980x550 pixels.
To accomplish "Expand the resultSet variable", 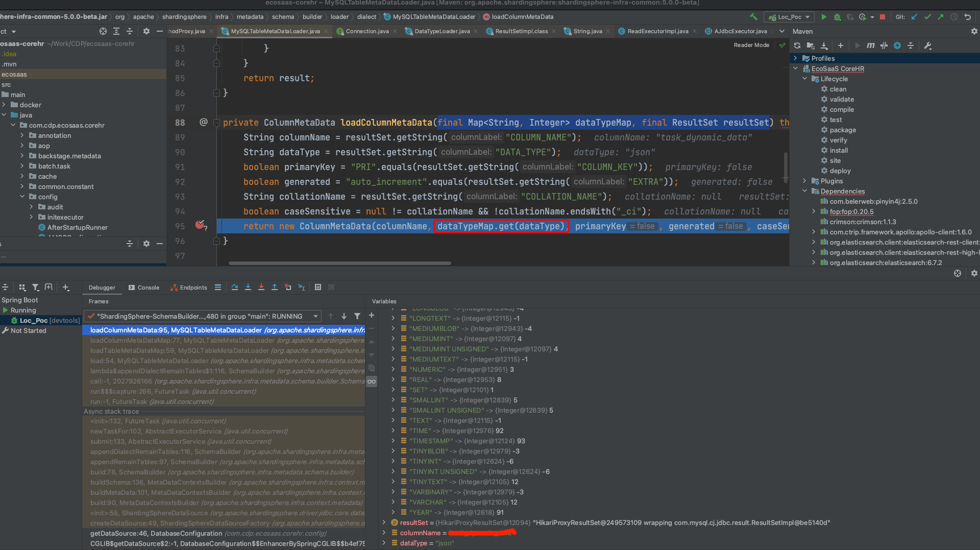I will coord(384,522).
